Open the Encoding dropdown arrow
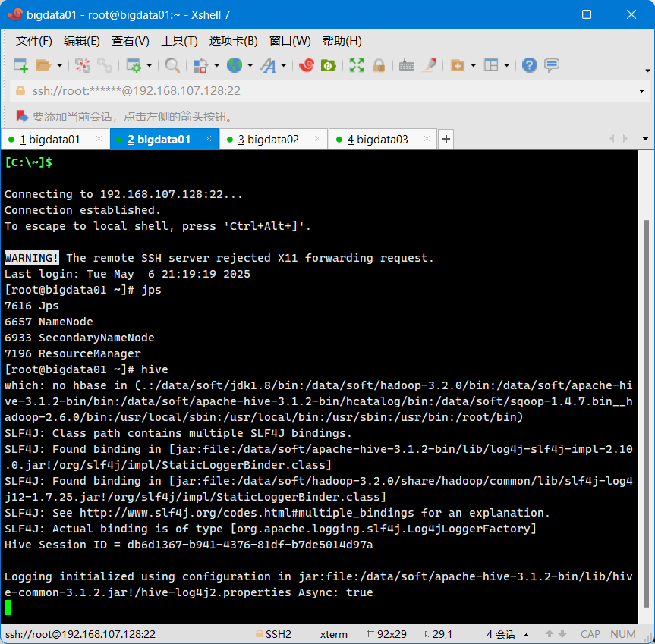Viewport: 655px width, 644px height. 250,65
